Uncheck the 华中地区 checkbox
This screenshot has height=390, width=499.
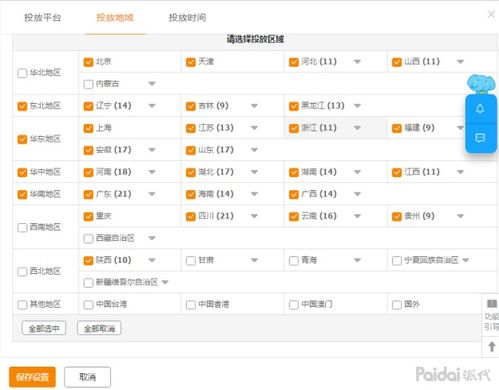[22, 172]
